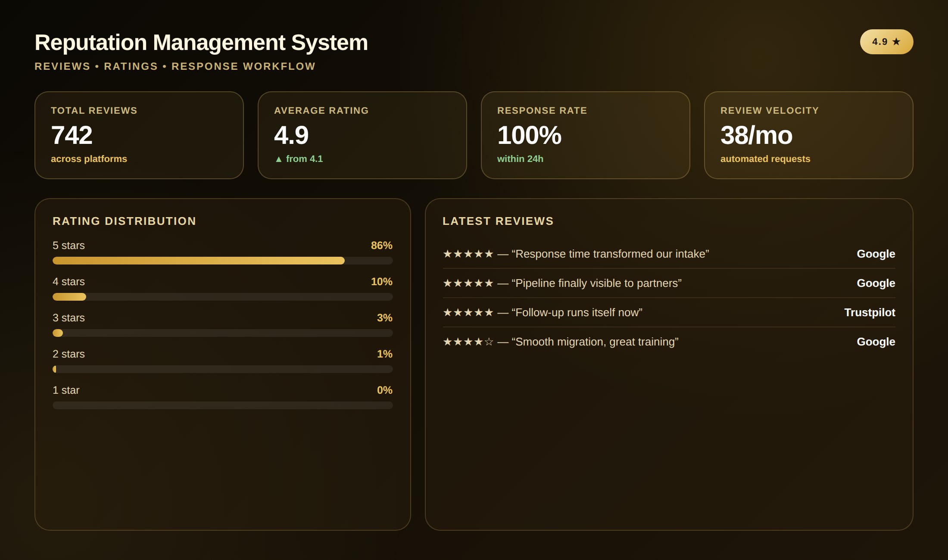Click the 100% response rate value

(x=530, y=135)
